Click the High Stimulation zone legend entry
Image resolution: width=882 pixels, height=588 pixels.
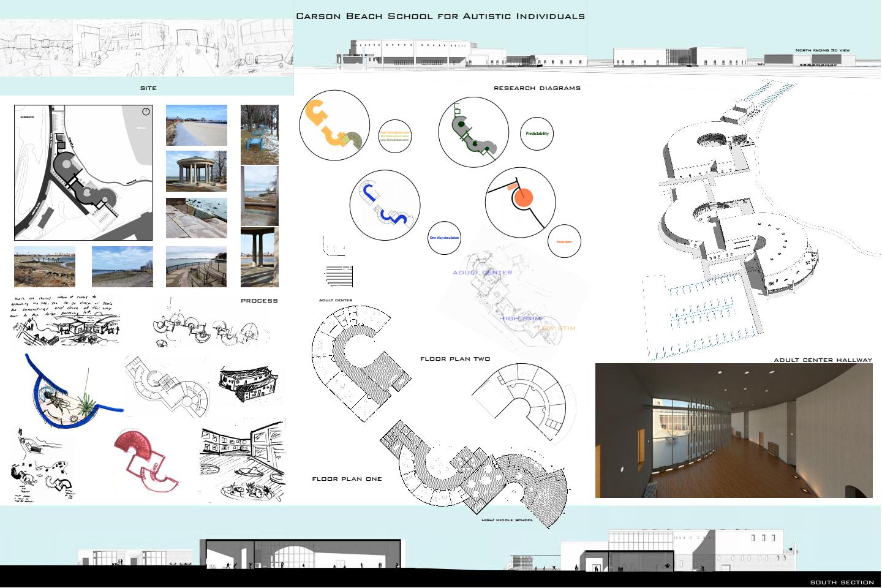(395, 131)
